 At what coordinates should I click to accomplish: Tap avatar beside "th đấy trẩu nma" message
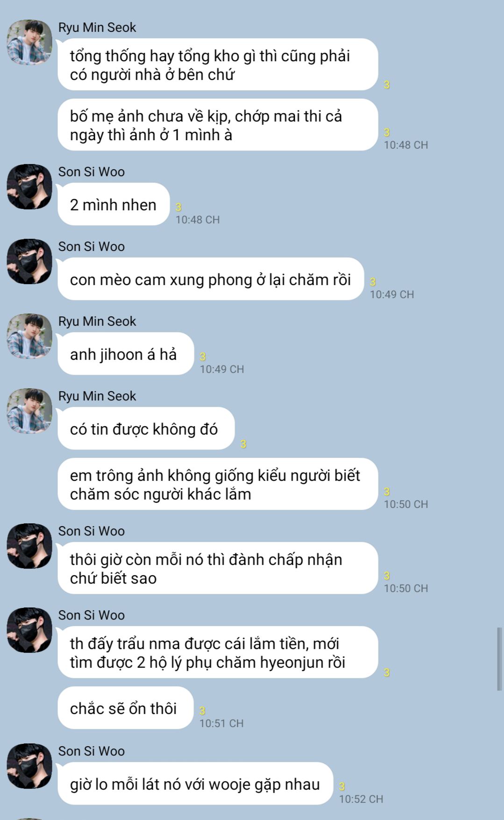(29, 630)
